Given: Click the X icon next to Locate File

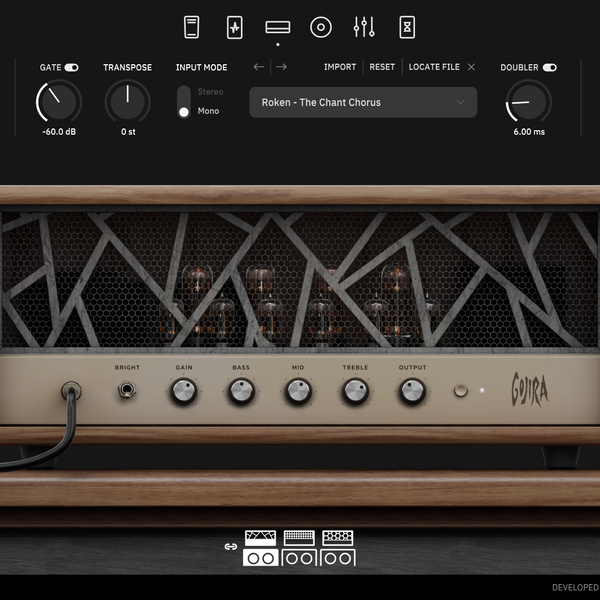Looking at the screenshot, I should coord(471,67).
